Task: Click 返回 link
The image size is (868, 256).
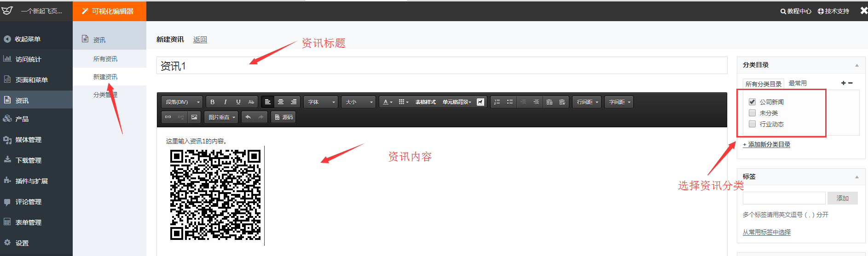Action: click(200, 40)
